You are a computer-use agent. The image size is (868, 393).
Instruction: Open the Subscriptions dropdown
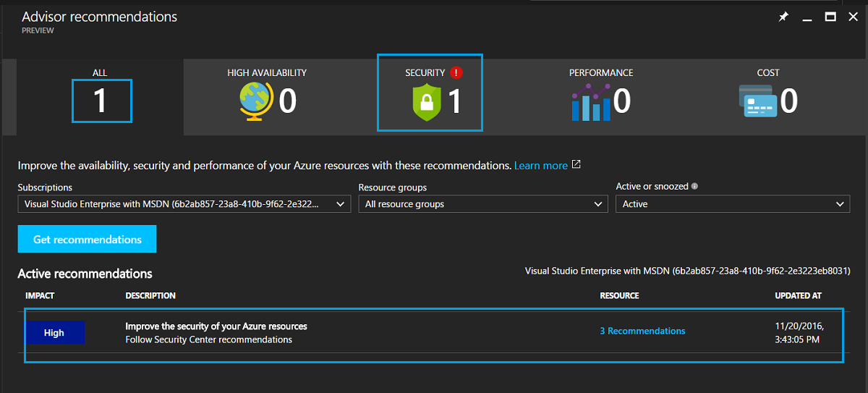[184, 204]
